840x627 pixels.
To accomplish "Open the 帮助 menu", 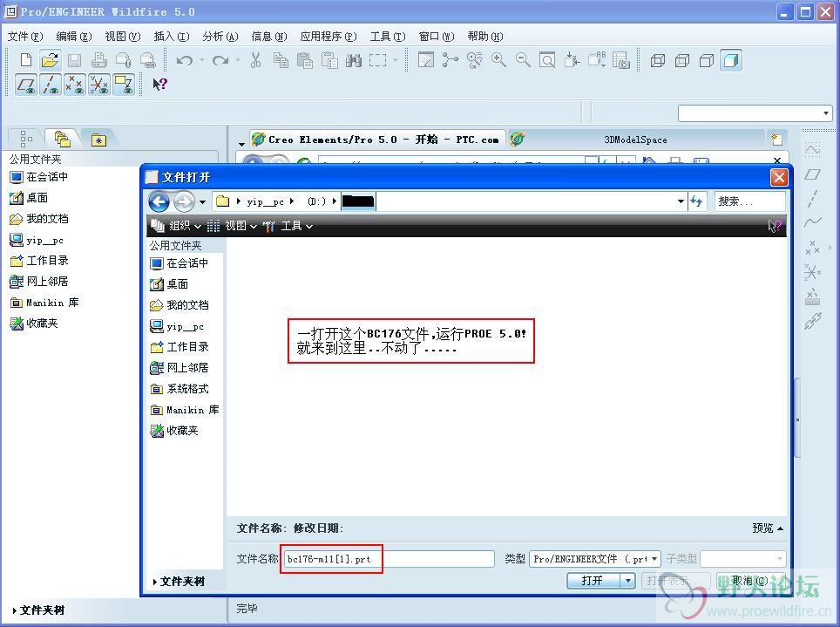I will (484, 37).
